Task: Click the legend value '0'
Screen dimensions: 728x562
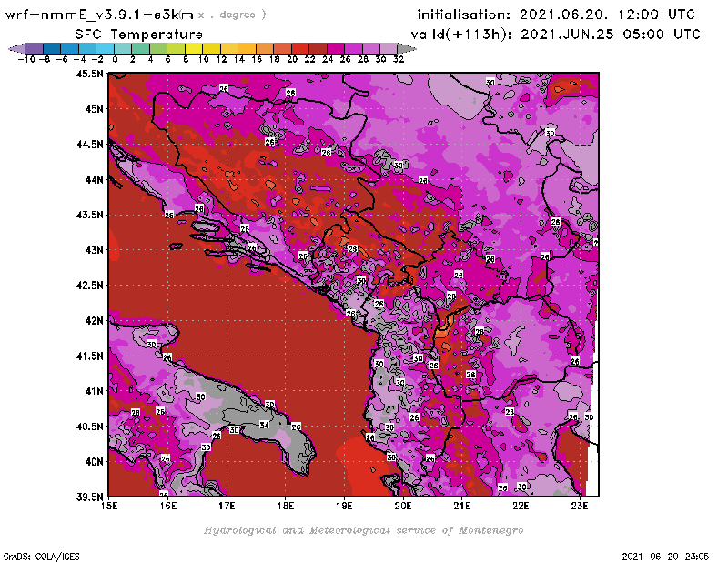Action: click(115, 59)
